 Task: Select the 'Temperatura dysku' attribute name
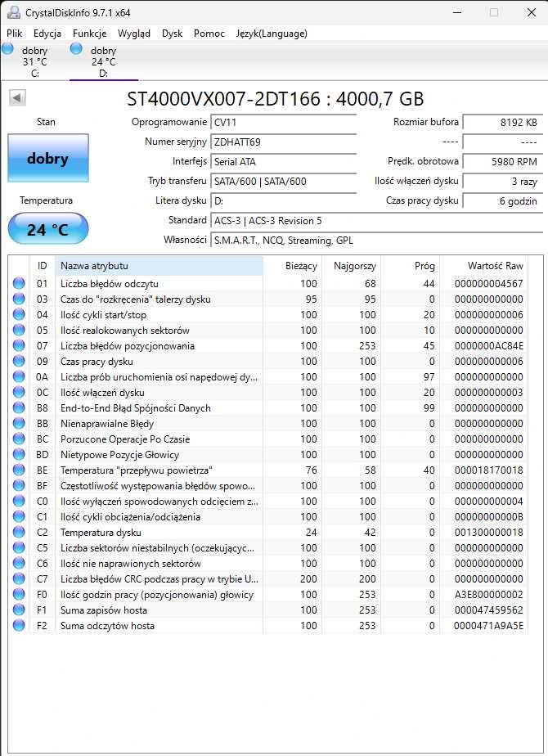101,533
